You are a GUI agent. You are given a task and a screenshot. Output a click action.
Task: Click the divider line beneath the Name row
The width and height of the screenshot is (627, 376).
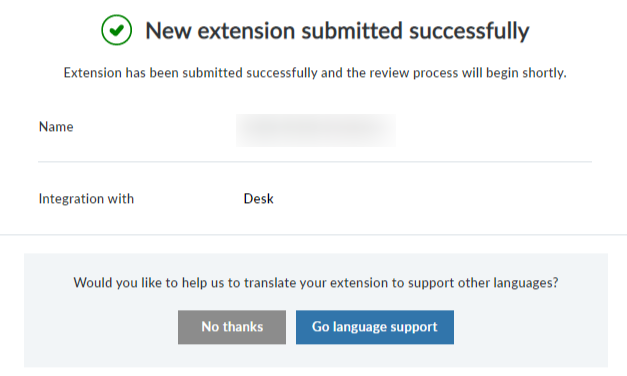(x=315, y=162)
